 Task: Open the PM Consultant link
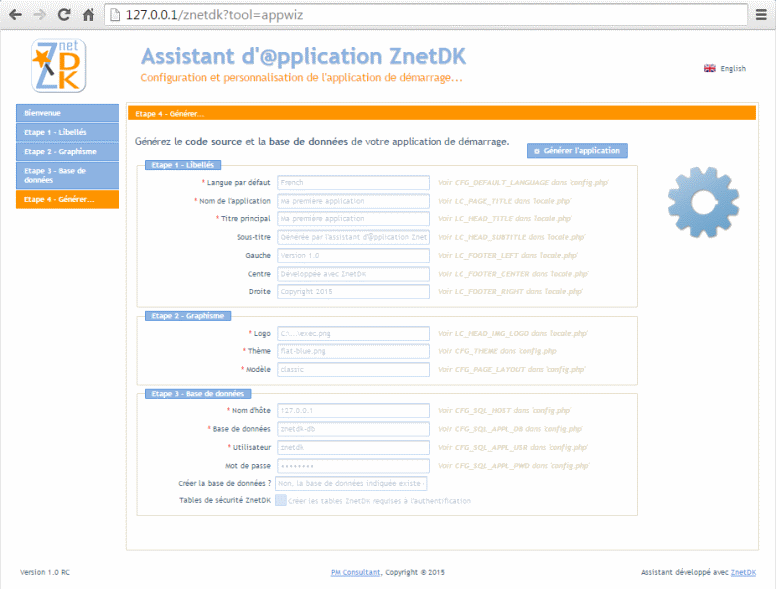(x=355, y=572)
